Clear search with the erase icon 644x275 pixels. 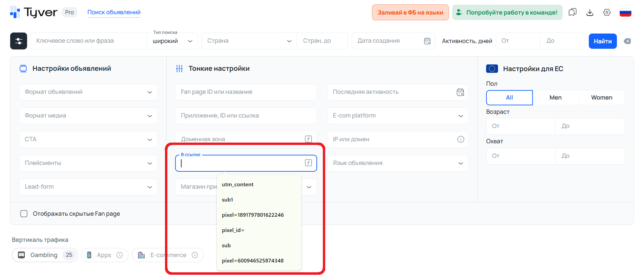[627, 41]
